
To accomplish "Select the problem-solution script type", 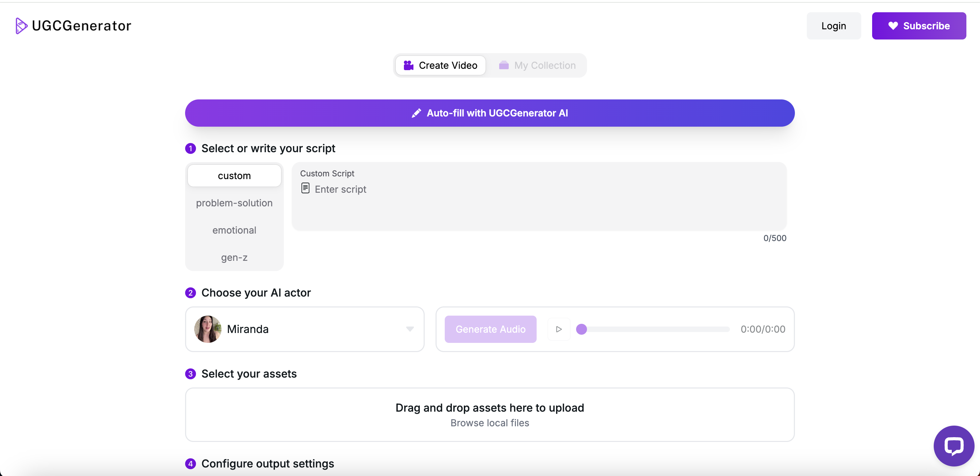I will (234, 203).
